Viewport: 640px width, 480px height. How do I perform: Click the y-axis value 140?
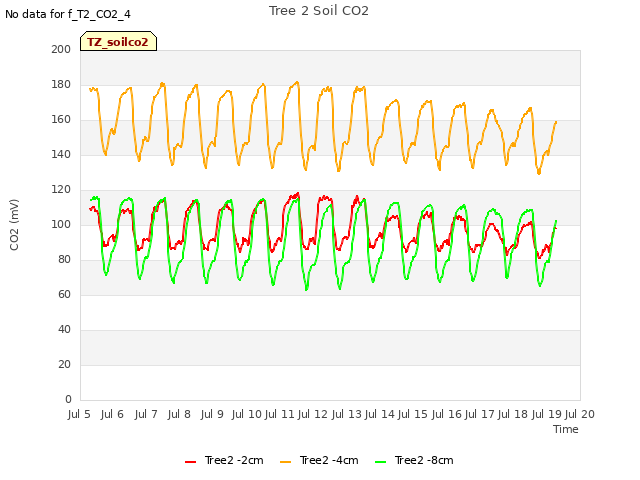pos(61,155)
